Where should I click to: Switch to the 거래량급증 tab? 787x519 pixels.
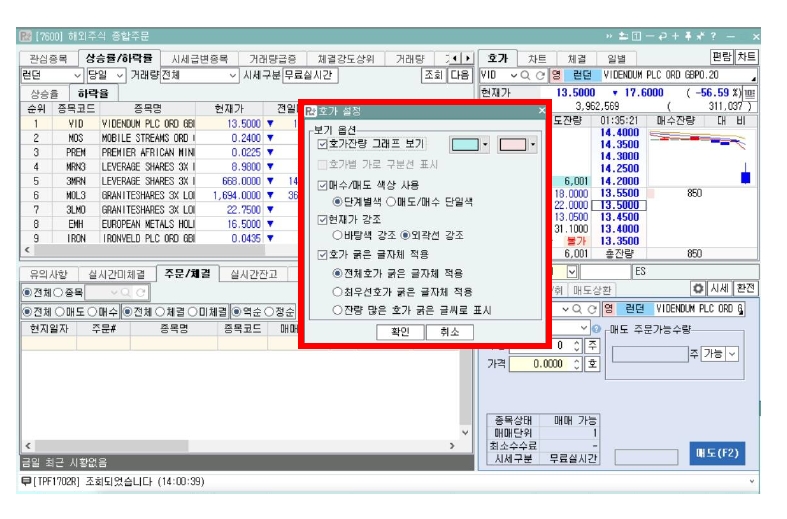(x=273, y=59)
